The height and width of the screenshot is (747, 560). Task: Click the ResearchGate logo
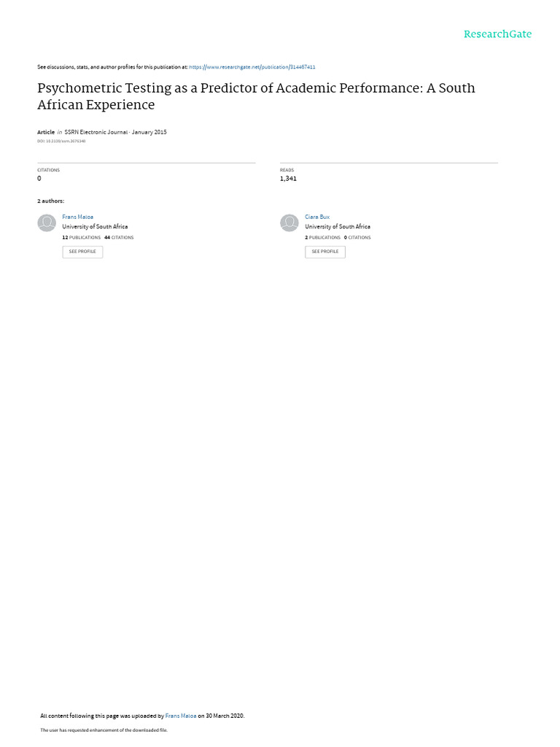pyautogui.click(x=497, y=34)
